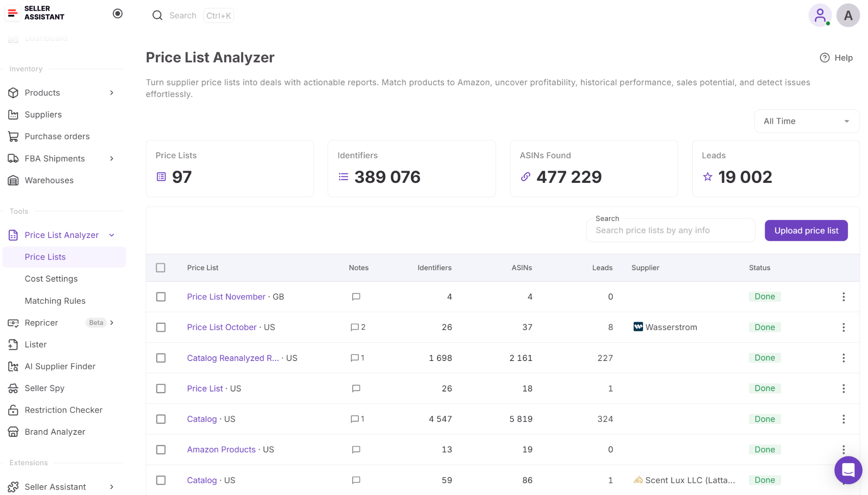Expand the FBA Shipments chevron

112,158
